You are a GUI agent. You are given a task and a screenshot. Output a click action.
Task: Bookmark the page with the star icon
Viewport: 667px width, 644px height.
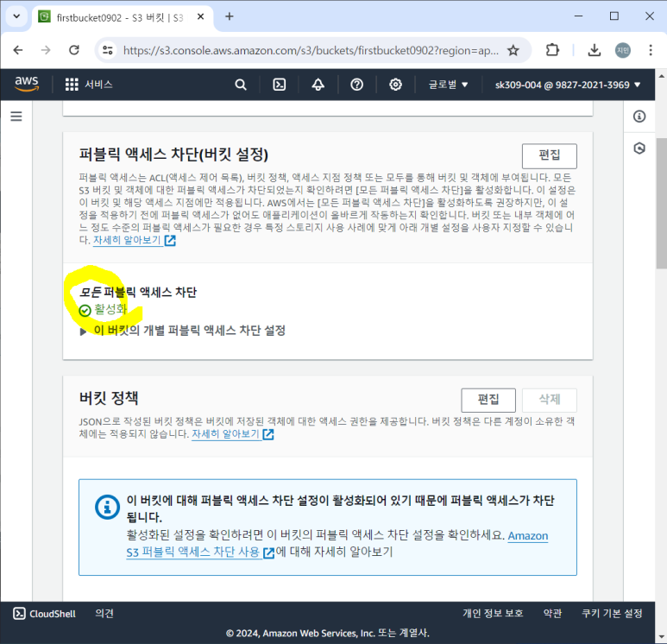click(x=513, y=50)
